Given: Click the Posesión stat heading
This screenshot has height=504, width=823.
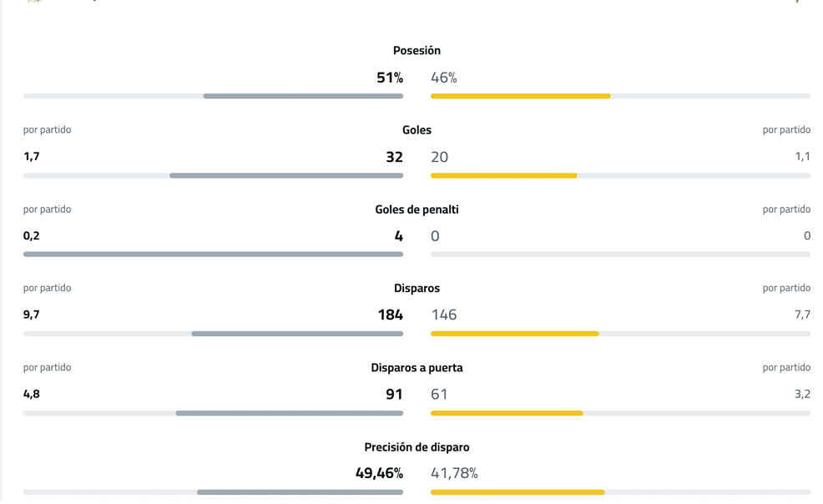Looking at the screenshot, I should point(417,51).
